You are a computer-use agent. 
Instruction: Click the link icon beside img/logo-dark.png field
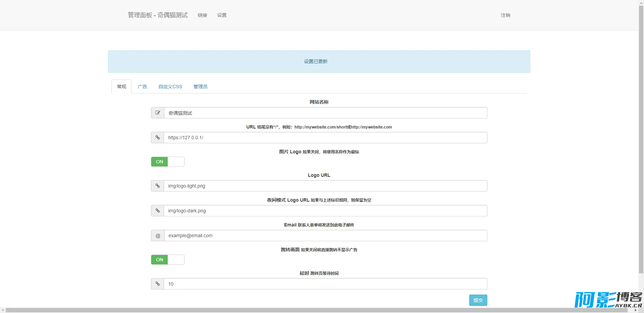click(158, 211)
